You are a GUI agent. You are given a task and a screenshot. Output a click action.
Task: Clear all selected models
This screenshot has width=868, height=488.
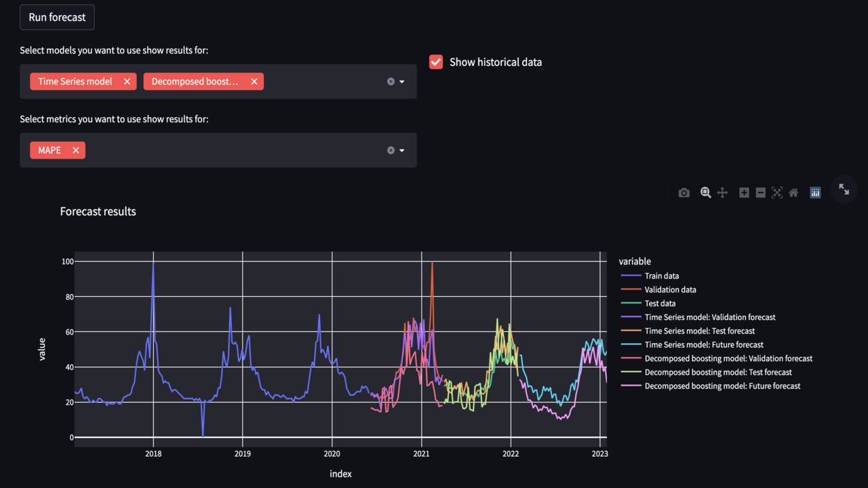pos(391,81)
